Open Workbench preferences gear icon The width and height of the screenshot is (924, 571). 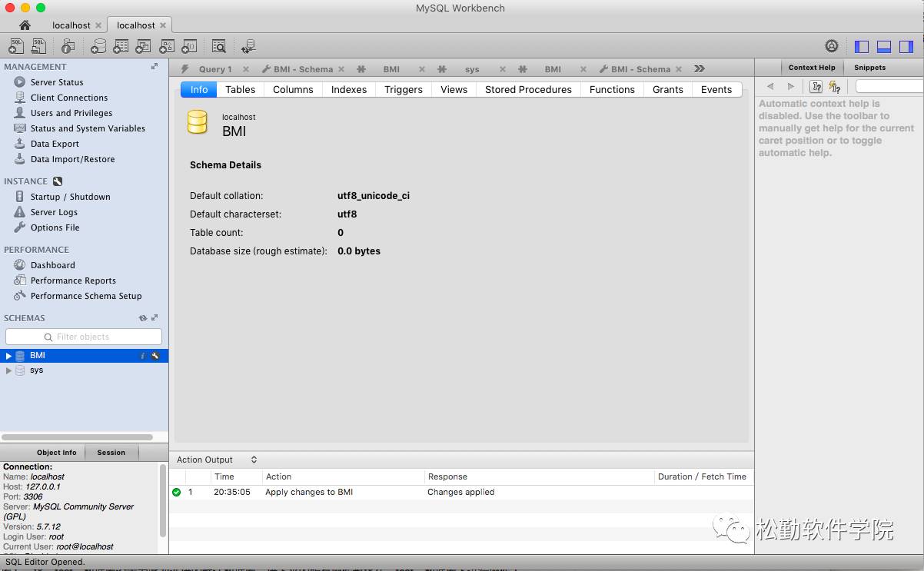832,46
